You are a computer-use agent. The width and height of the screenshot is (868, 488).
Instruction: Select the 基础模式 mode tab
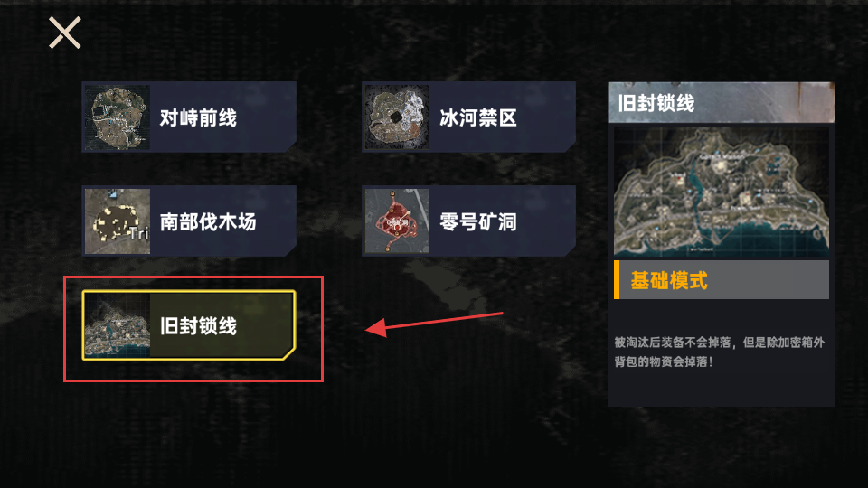[722, 280]
